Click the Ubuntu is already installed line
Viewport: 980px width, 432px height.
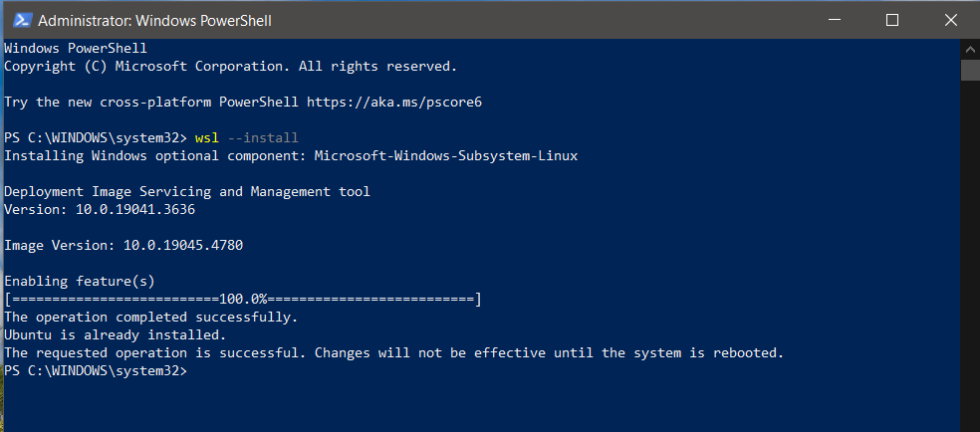(115, 335)
